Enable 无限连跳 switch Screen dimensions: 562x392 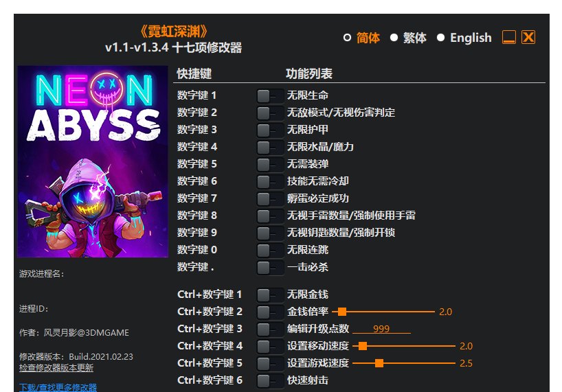point(270,251)
